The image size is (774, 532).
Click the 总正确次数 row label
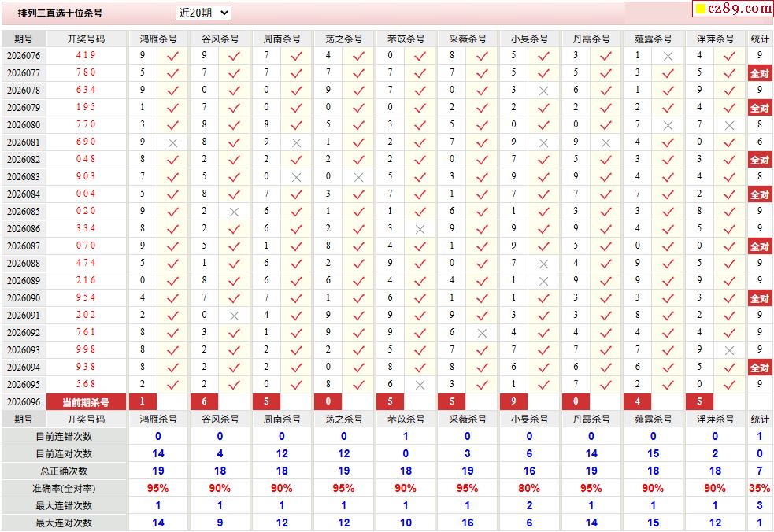(x=64, y=471)
